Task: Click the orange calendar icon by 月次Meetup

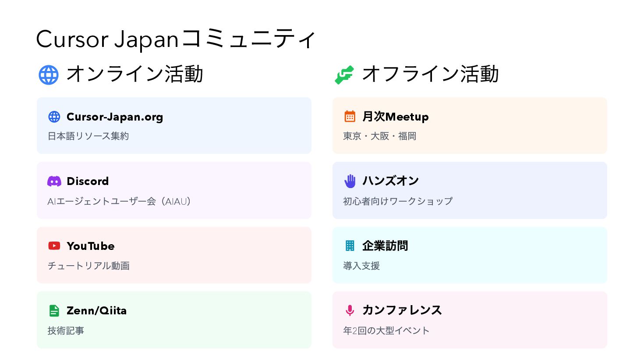Action: 350,117
